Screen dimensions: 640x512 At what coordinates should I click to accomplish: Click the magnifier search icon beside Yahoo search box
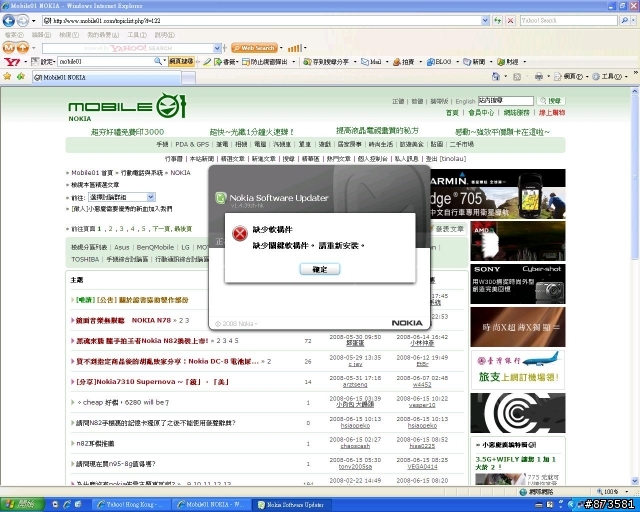pos(624,20)
